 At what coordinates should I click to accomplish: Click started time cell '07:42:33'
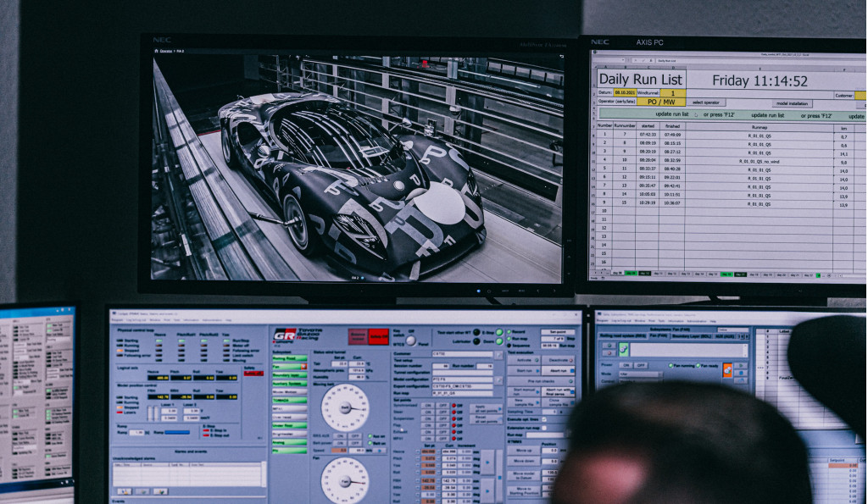pos(648,135)
